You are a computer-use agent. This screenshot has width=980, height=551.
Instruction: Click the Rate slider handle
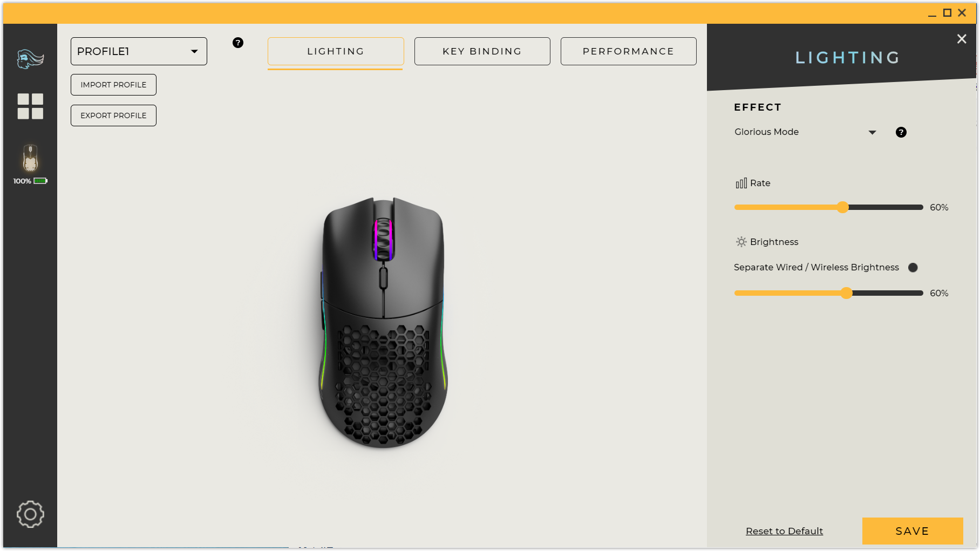(843, 207)
